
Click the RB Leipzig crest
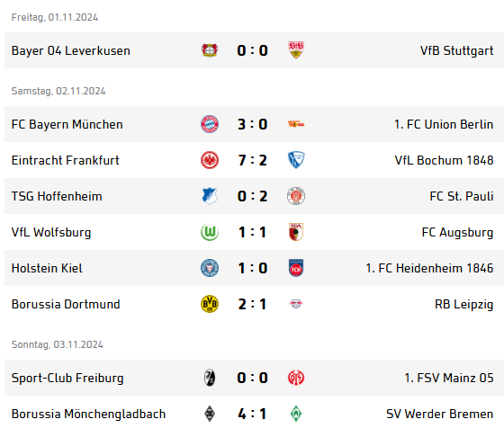point(296,304)
